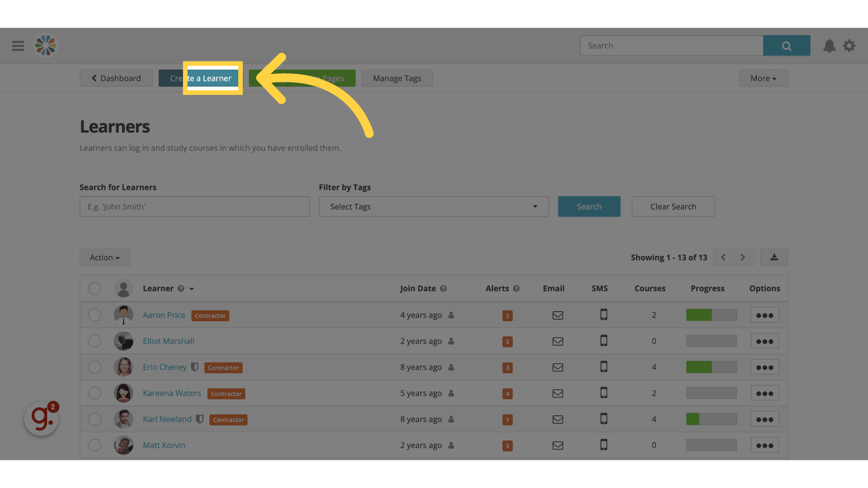Click Aaron Price's alert badge icon
This screenshot has width=868, height=488.
[507, 315]
